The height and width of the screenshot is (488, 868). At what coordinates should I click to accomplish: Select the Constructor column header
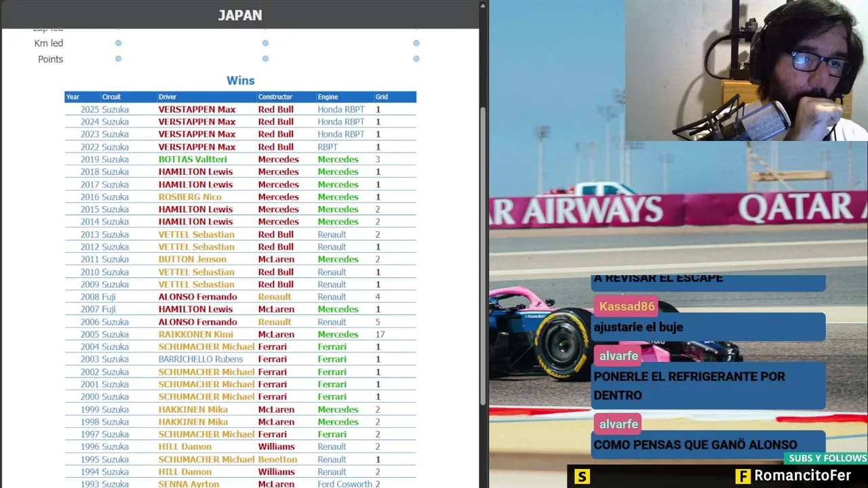[x=275, y=97]
